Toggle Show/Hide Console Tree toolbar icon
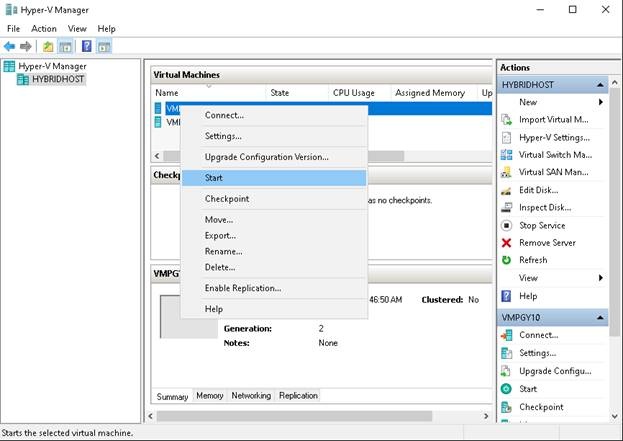 pyautogui.click(x=65, y=46)
